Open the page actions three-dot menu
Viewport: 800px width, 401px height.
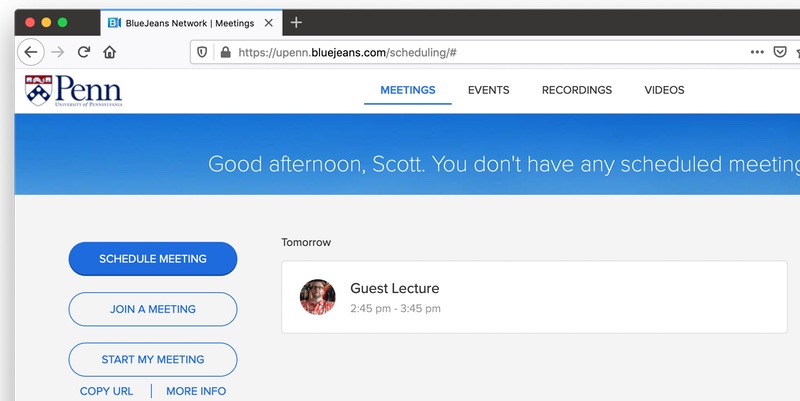[757, 52]
